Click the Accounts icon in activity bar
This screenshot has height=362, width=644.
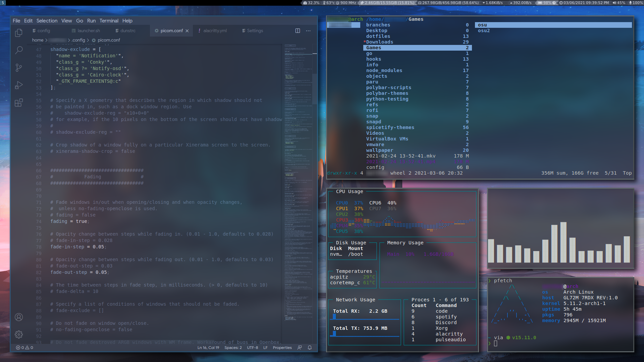pos(19,317)
